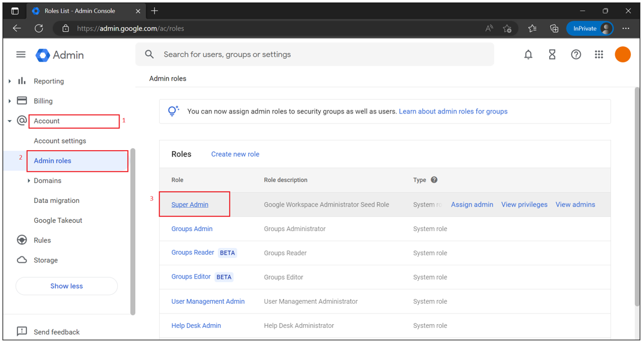The image size is (644, 344).
Task: Open the orange account avatar
Action: (x=622, y=55)
